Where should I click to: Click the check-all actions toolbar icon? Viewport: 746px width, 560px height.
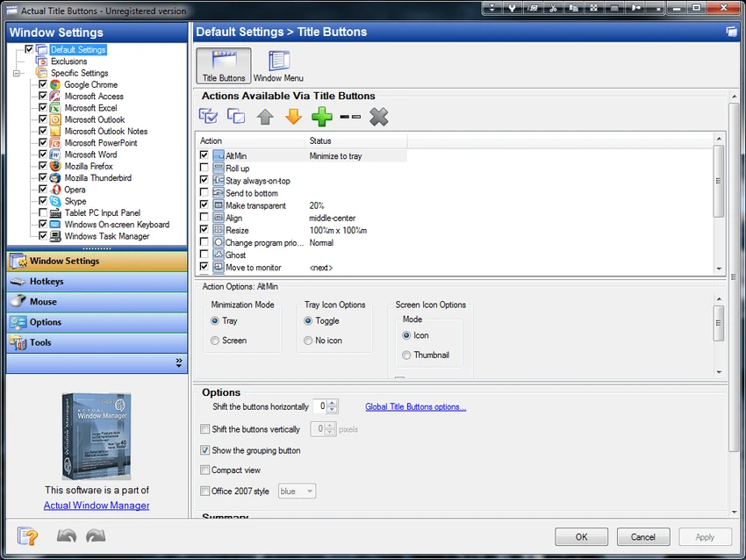pos(208,116)
